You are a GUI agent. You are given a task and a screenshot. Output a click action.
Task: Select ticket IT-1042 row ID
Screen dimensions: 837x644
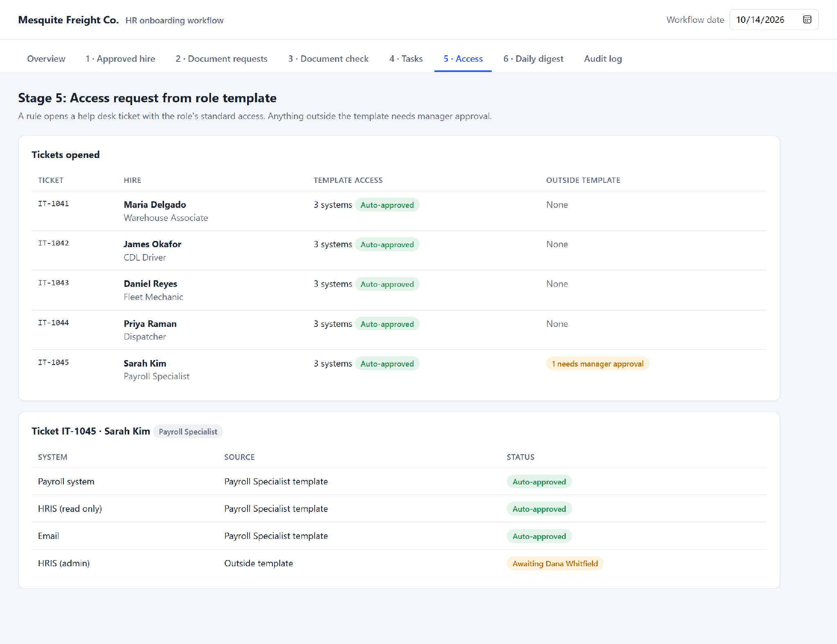pos(54,243)
